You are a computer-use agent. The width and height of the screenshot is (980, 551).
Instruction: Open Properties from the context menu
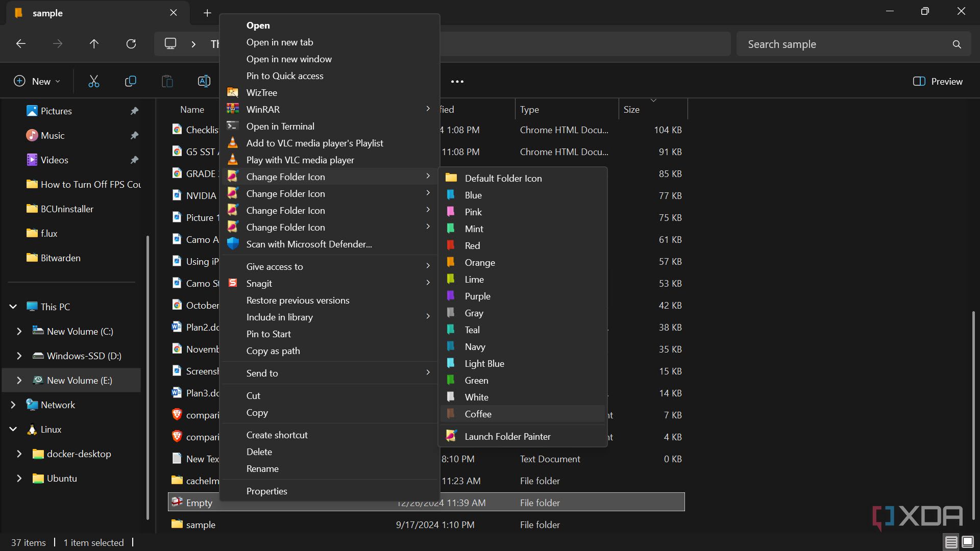point(329,491)
